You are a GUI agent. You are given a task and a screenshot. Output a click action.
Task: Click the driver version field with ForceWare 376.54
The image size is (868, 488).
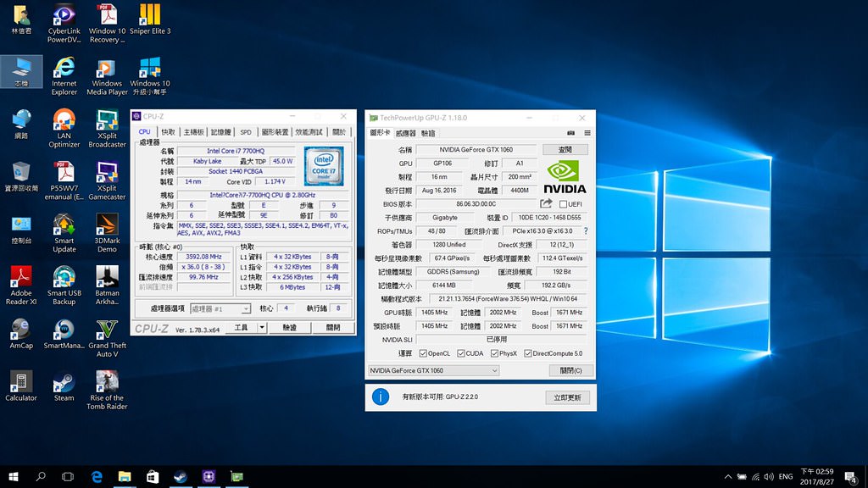508,299
